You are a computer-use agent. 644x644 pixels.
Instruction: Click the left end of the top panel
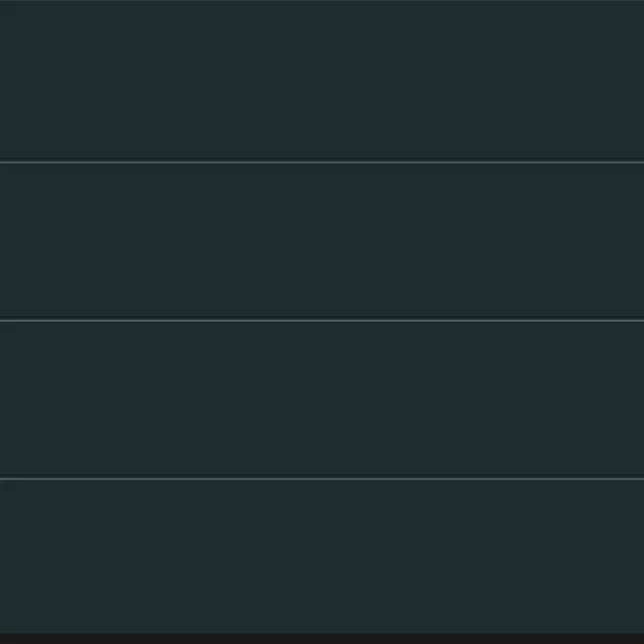point(8,79)
